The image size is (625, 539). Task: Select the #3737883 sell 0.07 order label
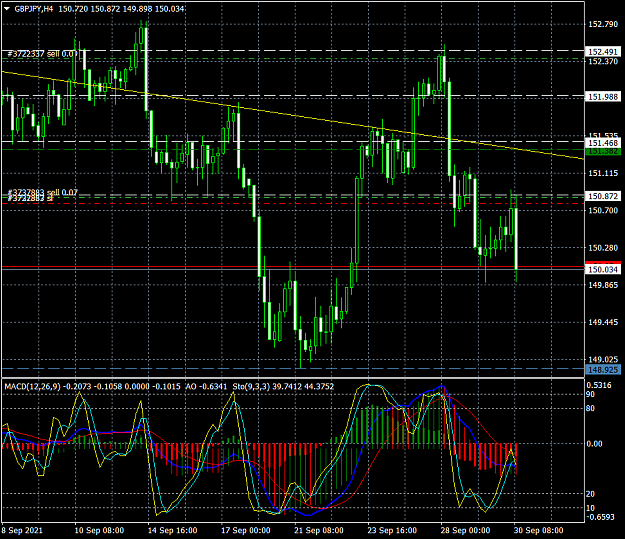coord(43,193)
